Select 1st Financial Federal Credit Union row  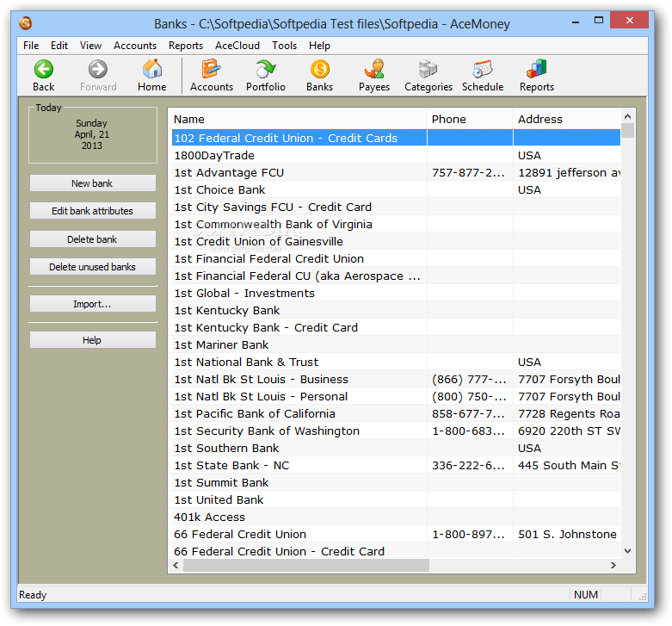tap(395, 258)
